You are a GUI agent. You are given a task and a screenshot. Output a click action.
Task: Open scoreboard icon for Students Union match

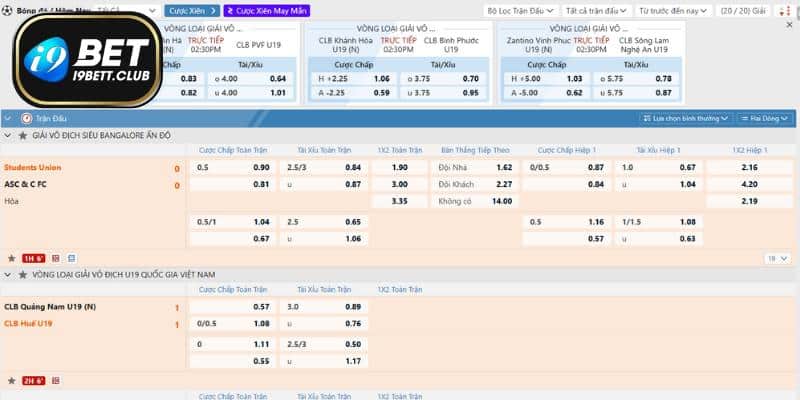[71, 259]
